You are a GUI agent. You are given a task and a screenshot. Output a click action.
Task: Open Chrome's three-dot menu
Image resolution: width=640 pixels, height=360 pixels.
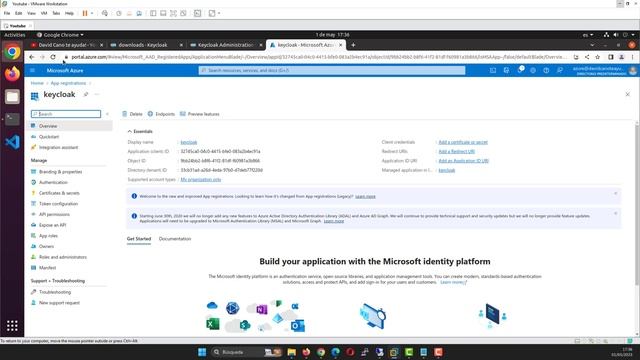tap(632, 57)
